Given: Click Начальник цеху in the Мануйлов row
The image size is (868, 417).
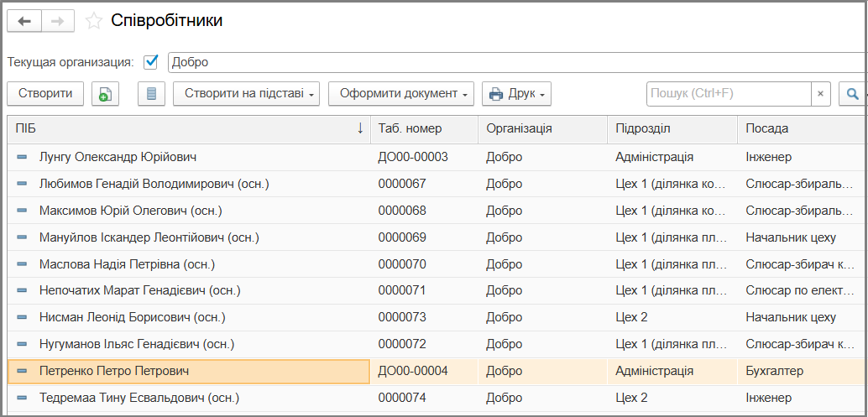Looking at the screenshot, I should (x=791, y=237).
